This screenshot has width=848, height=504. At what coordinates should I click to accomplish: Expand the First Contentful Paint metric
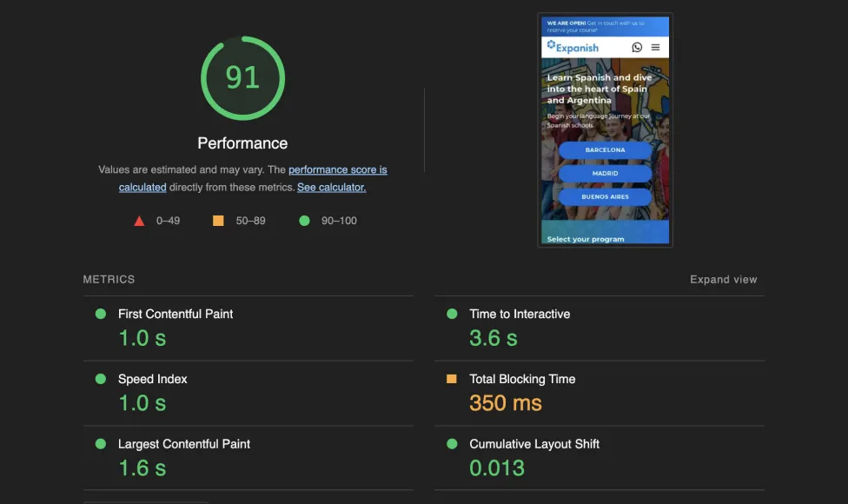[176, 314]
